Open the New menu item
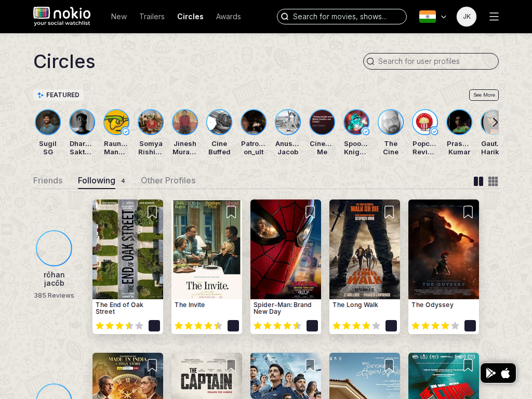 119,17
